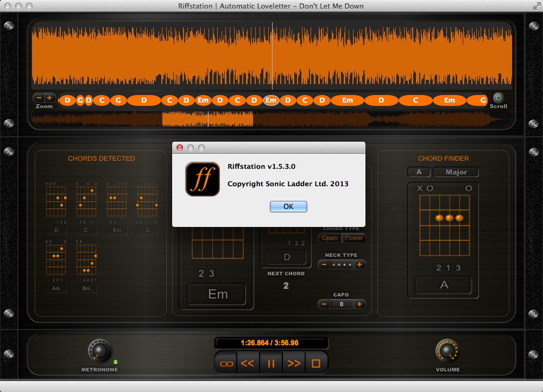
Task: Select Open chord type
Action: click(330, 238)
